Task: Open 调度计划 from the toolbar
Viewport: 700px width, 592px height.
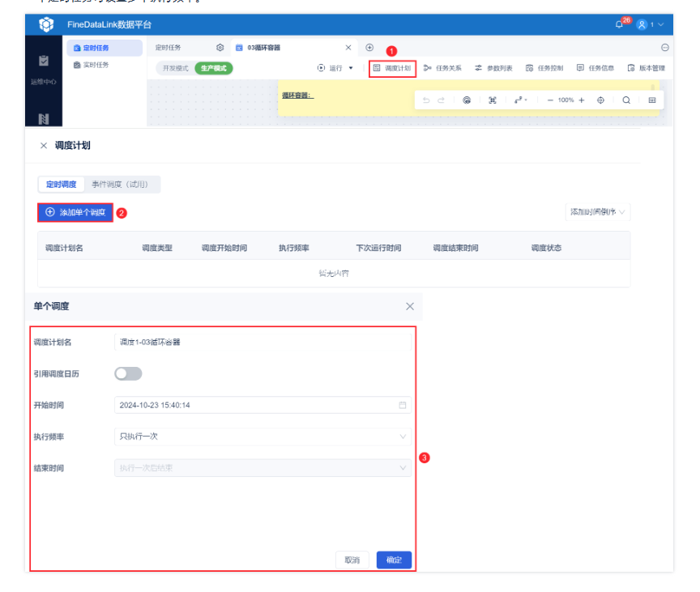Action: [x=392, y=68]
